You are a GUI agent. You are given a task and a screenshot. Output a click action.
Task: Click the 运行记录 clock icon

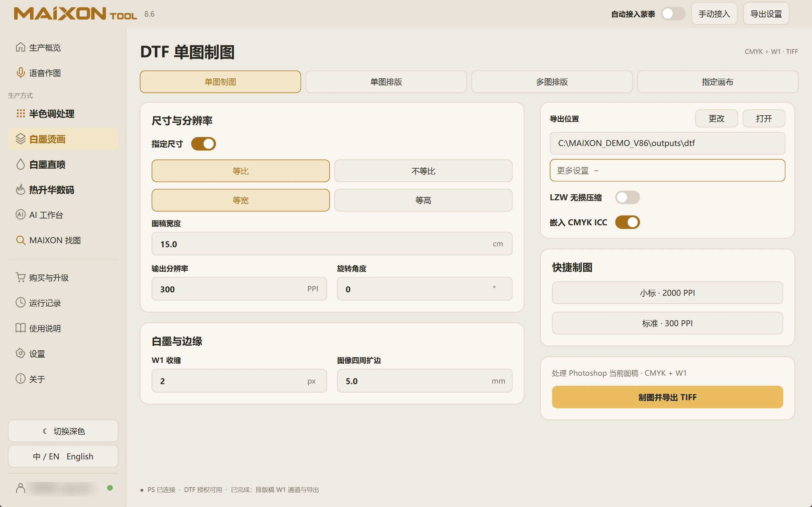[x=20, y=303]
